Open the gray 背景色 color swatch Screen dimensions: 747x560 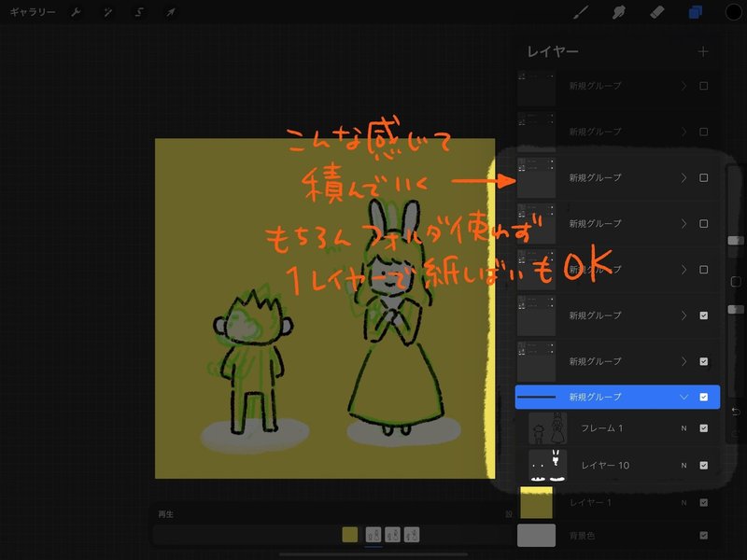tap(536, 535)
